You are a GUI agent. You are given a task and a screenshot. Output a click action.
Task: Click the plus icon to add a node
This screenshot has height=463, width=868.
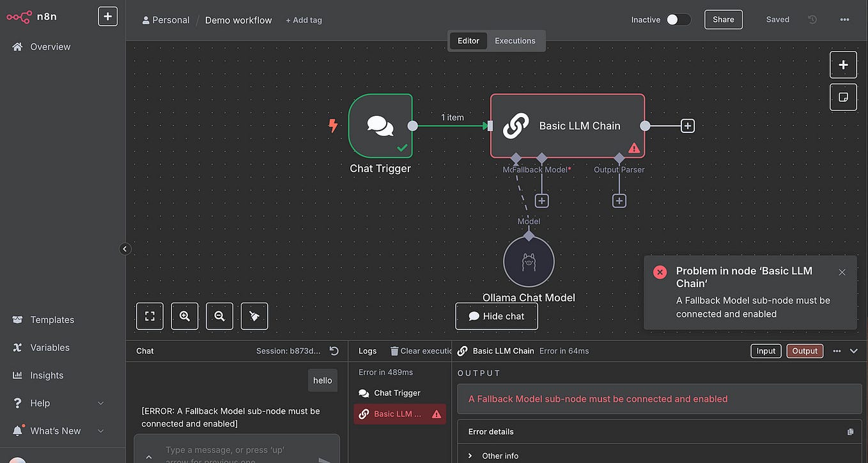pyautogui.click(x=843, y=65)
